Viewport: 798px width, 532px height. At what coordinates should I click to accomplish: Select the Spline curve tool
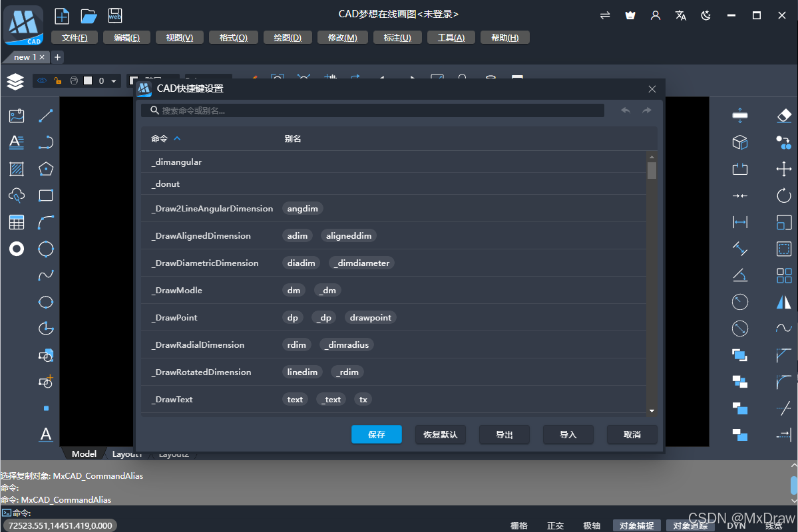tap(46, 275)
